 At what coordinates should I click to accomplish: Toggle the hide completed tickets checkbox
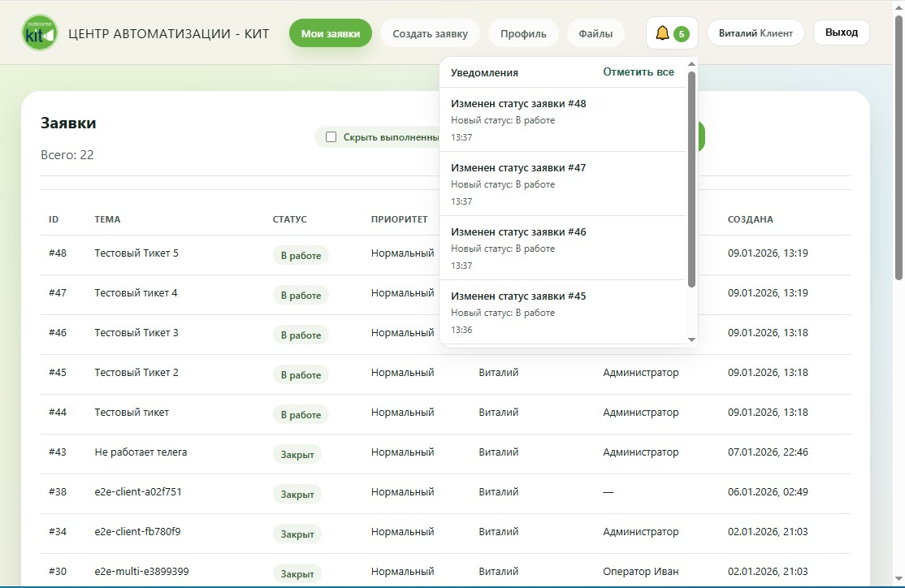pyautogui.click(x=331, y=137)
